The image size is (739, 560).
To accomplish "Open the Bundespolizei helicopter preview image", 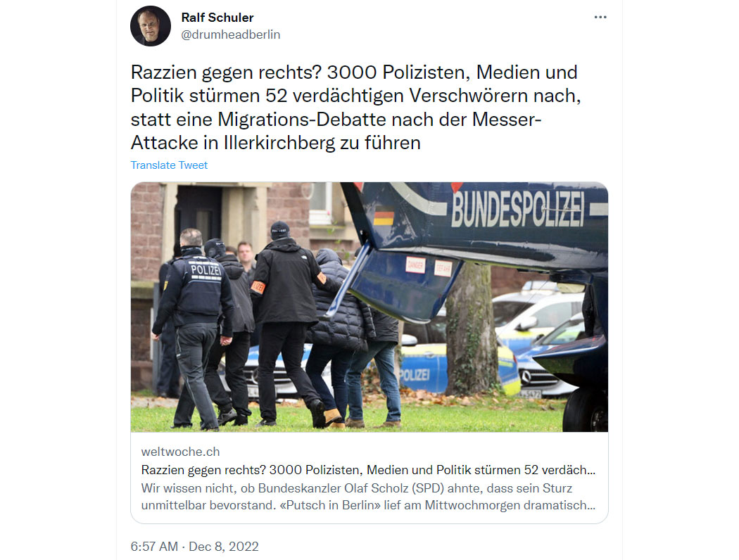I will [x=369, y=307].
